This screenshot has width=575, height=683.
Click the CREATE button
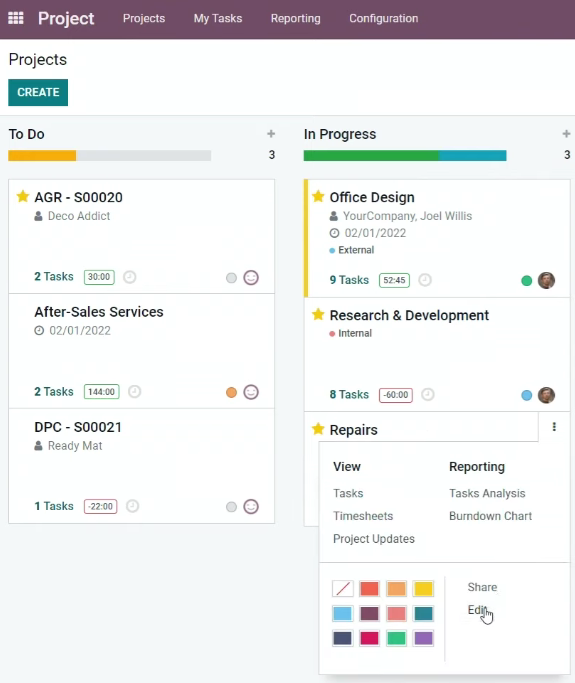coord(38,92)
